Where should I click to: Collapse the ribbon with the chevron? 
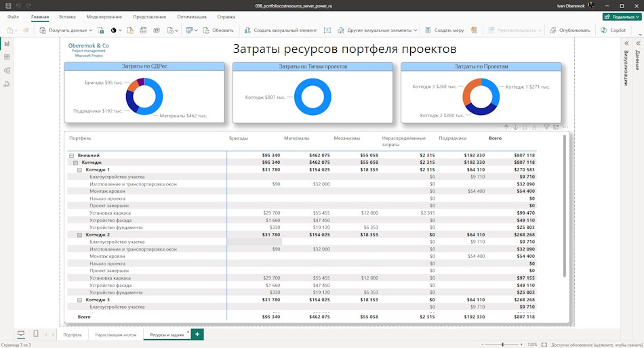pyautogui.click(x=639, y=35)
